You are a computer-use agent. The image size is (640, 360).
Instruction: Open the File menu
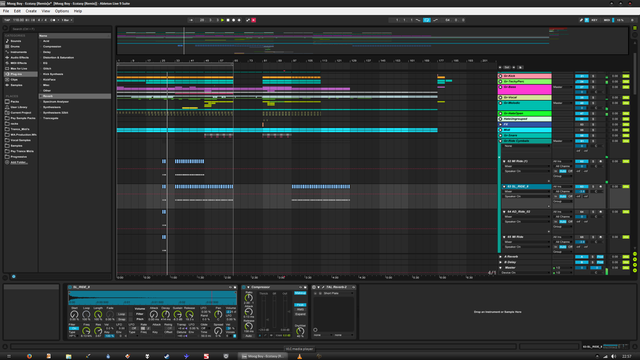tap(6, 11)
